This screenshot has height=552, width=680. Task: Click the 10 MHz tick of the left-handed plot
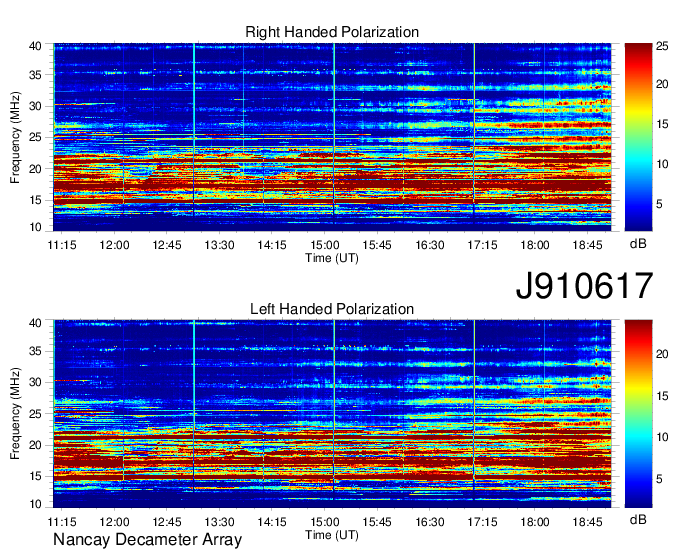click(35, 504)
